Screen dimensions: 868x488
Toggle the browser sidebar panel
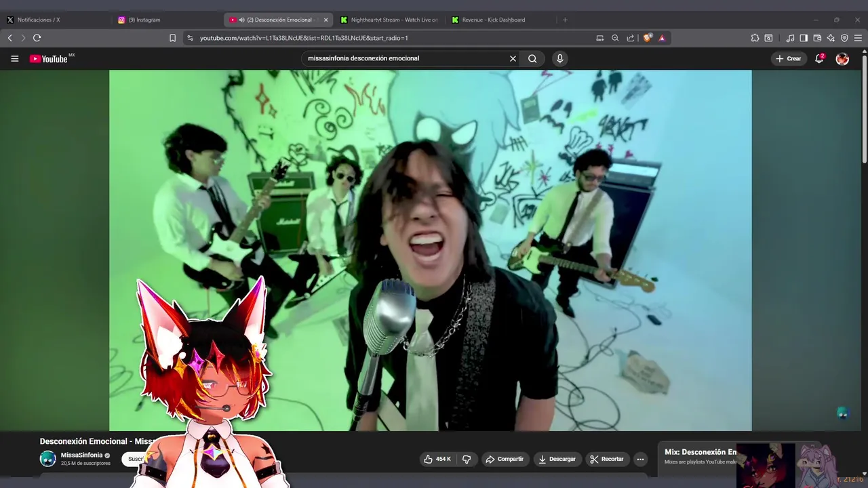pos(804,38)
